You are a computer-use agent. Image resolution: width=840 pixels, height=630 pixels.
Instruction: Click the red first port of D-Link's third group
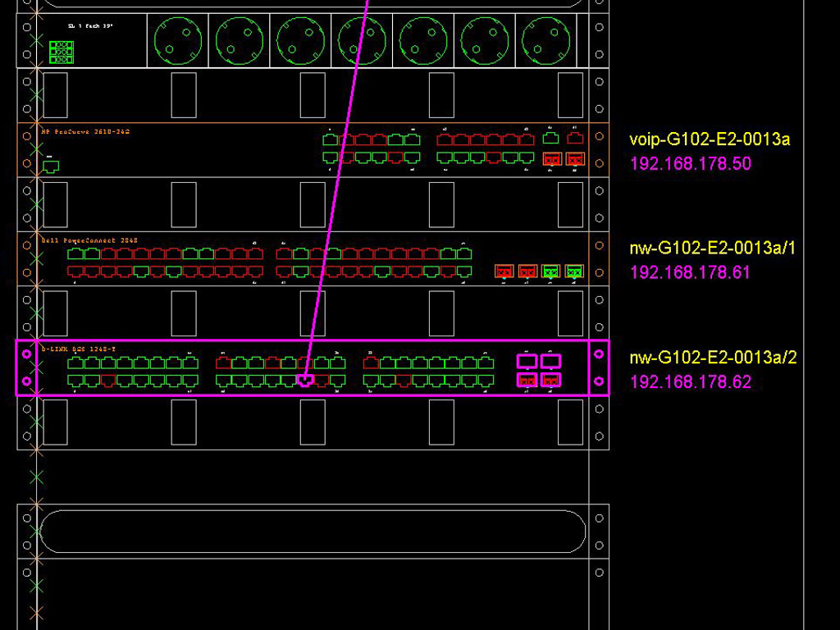click(x=371, y=363)
